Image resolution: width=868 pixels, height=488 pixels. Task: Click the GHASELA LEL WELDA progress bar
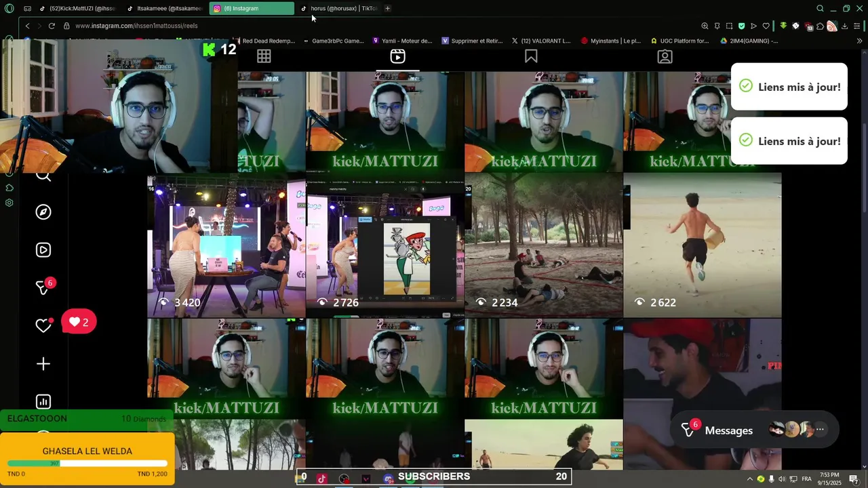tap(87, 464)
